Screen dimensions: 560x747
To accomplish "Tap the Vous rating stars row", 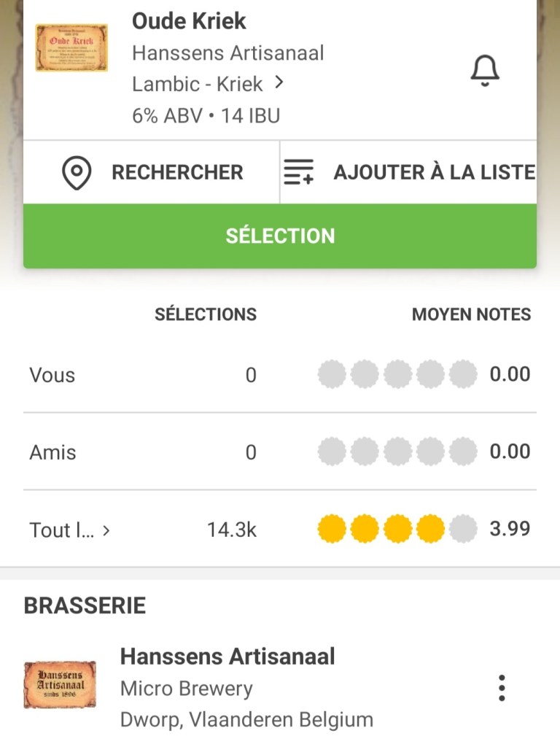I will [397, 375].
